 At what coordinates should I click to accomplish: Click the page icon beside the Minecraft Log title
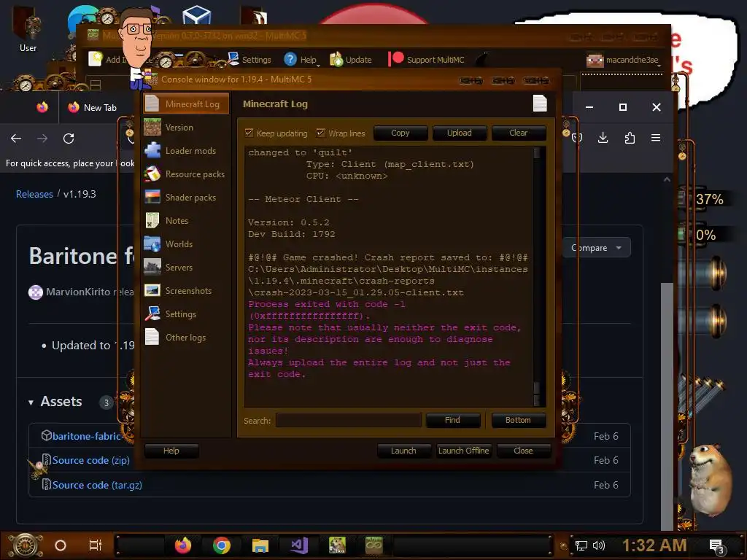(x=540, y=104)
